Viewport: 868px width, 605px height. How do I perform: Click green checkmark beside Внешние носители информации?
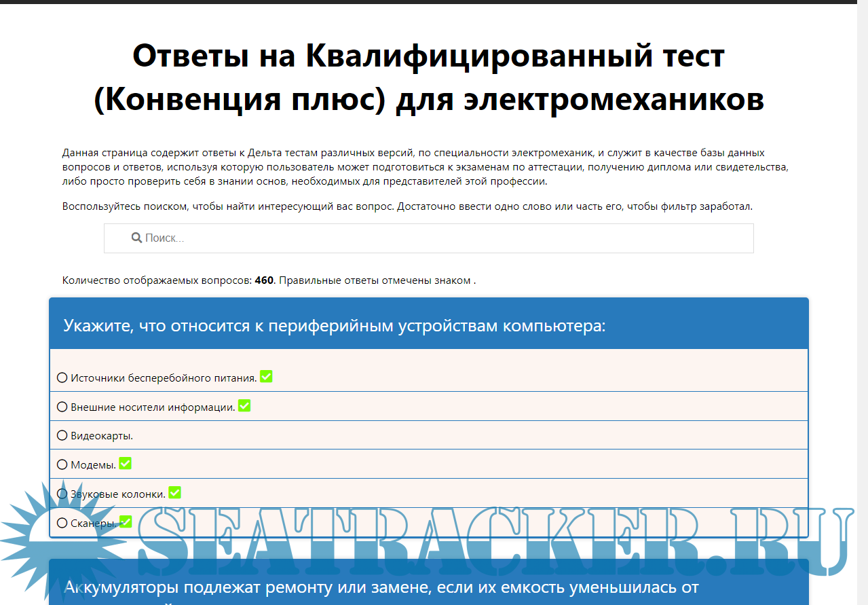tap(244, 406)
